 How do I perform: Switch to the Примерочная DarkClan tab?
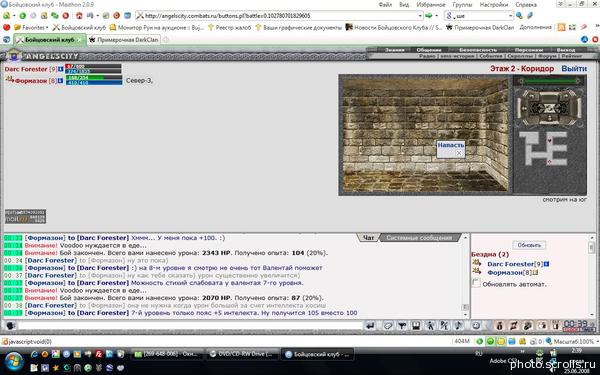coord(124,39)
